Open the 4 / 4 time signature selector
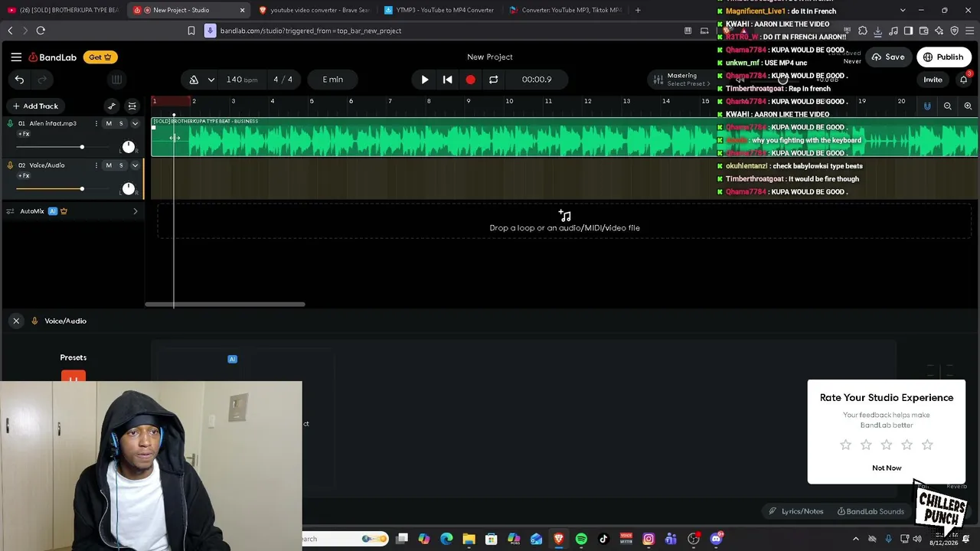980x551 pixels. [x=283, y=80]
